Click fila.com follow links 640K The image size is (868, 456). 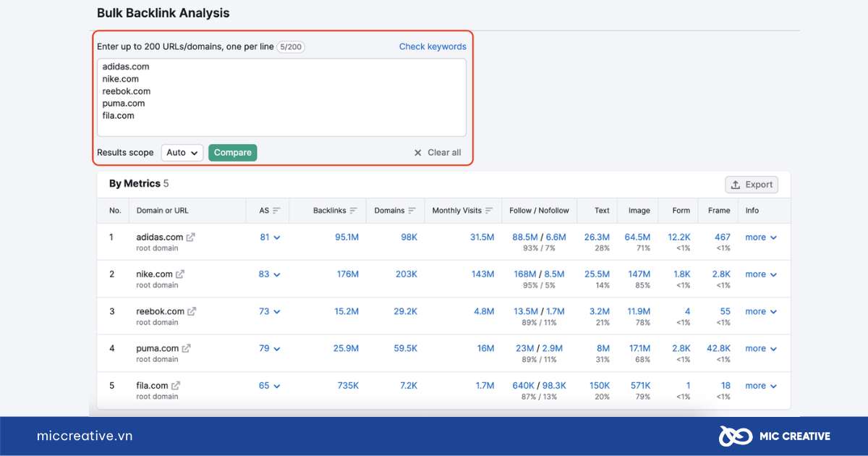(x=524, y=385)
